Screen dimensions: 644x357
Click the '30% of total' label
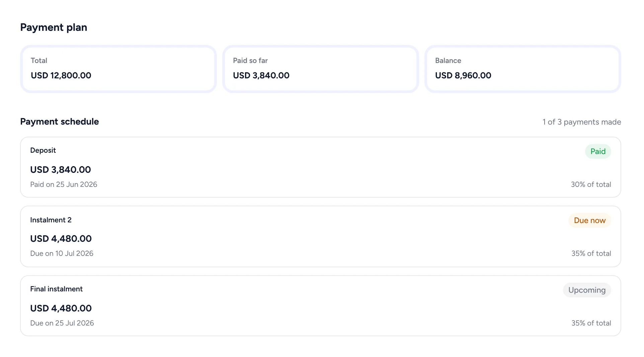[x=591, y=185]
